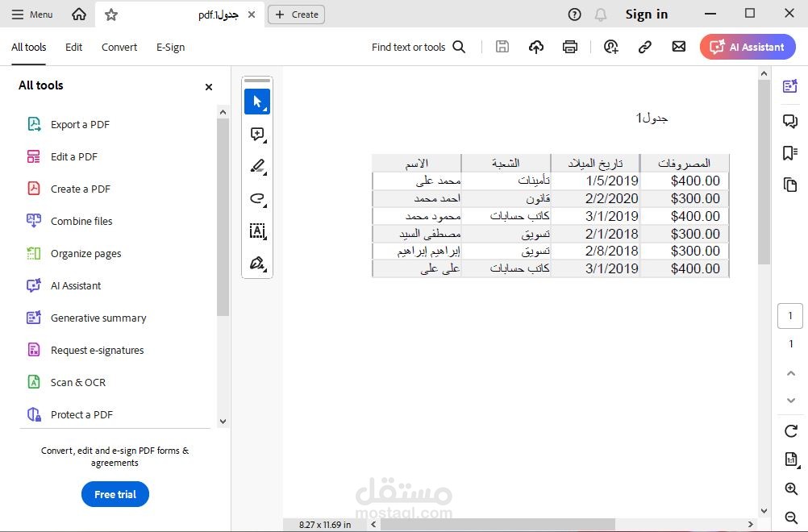Choose the Add comment tool
The height and width of the screenshot is (532, 808).
coord(257,135)
